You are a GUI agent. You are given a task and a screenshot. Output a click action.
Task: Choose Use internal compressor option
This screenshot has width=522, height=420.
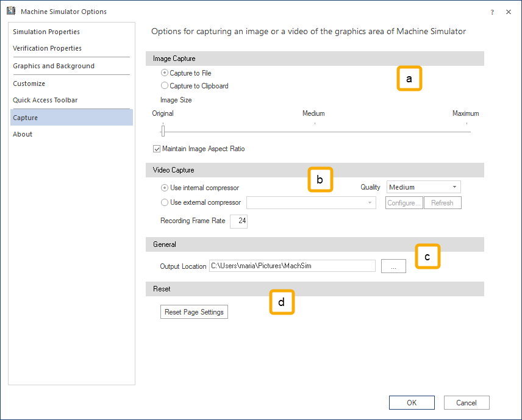pyautogui.click(x=165, y=188)
